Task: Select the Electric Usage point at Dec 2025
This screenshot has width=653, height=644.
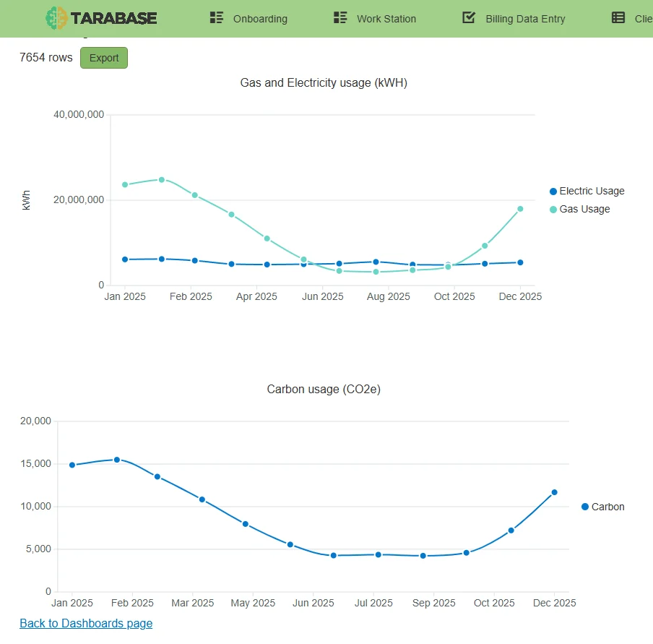Action: point(520,262)
